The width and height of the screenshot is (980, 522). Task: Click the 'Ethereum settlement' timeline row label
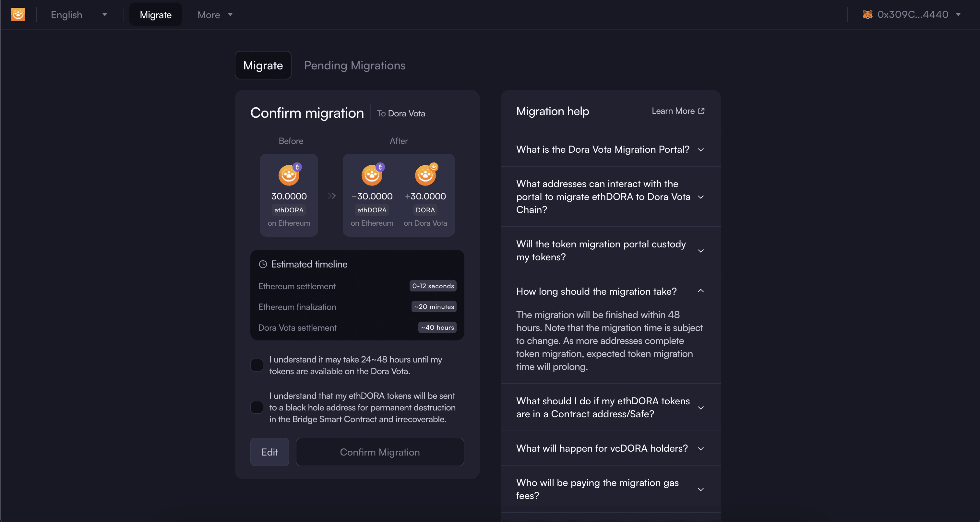297,286
